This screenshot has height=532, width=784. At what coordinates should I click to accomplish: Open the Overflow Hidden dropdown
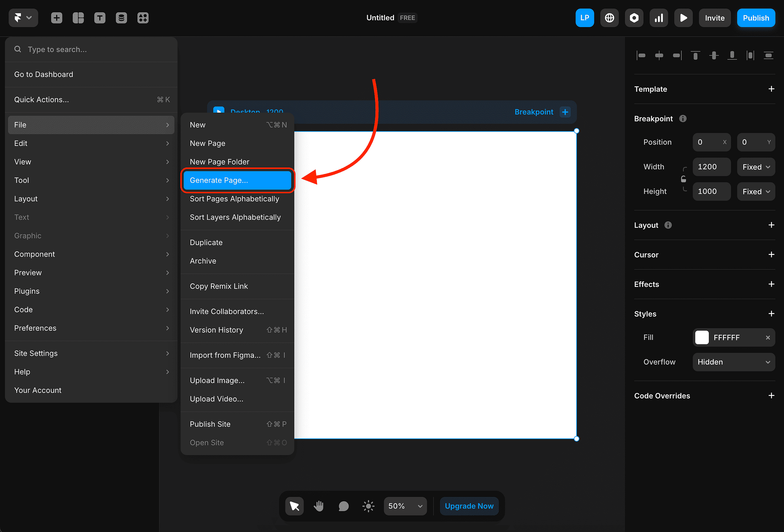click(733, 362)
